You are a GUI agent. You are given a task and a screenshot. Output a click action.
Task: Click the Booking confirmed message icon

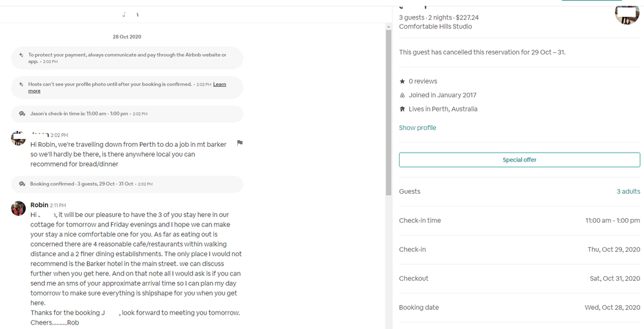click(22, 184)
